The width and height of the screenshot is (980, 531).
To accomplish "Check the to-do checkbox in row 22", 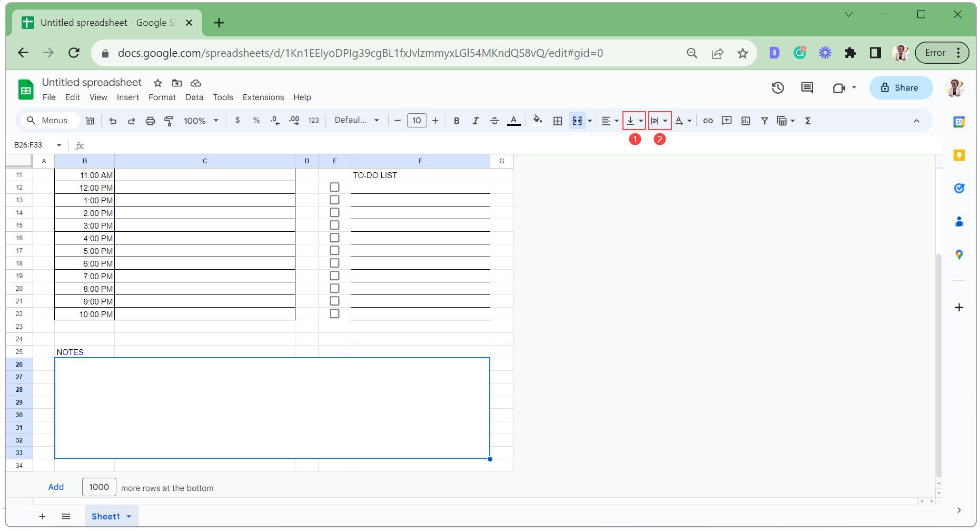I will [334, 313].
